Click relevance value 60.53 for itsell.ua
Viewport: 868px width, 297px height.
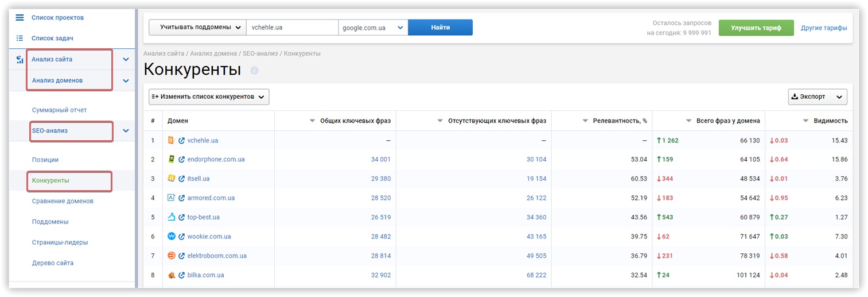point(638,179)
